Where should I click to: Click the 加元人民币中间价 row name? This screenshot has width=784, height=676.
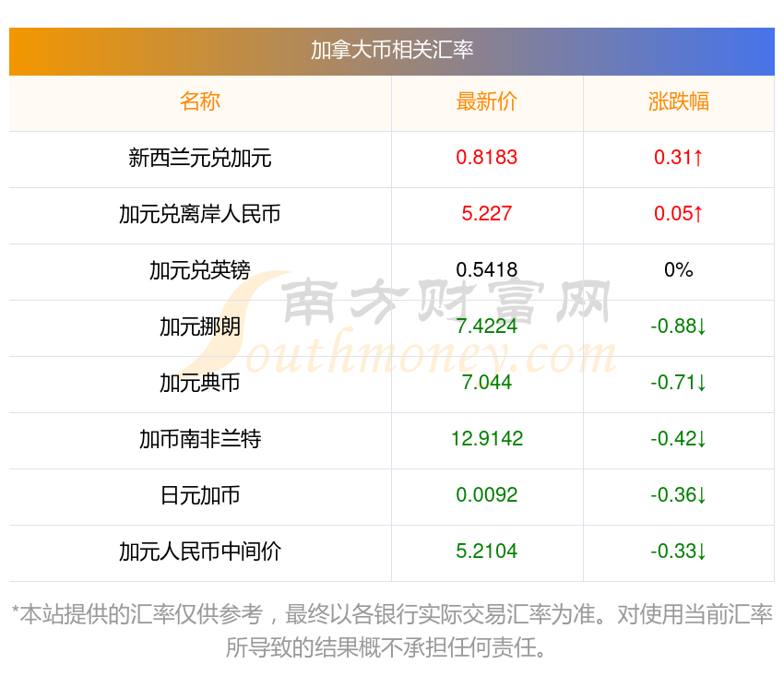pos(200,552)
